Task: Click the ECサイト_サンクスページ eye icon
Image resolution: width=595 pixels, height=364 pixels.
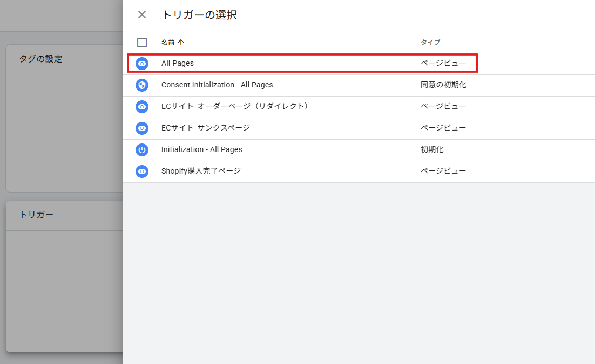Action: tap(142, 128)
